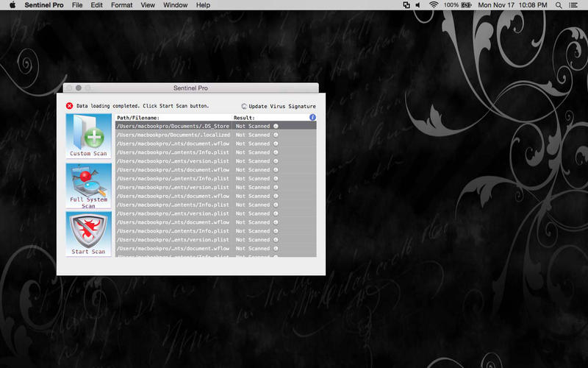This screenshot has width=588, height=368.
Task: Select the /Users/macbookpro/Documents/.localized row
Action: [x=216, y=135]
